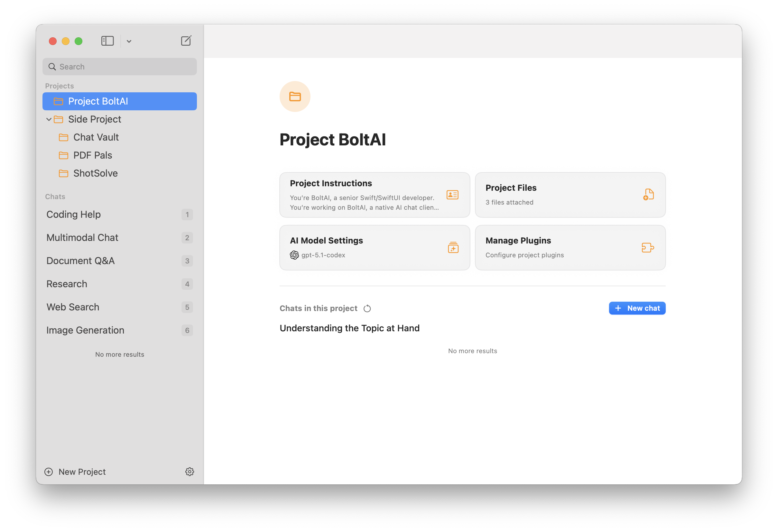778x532 pixels.
Task: Click the New Project plus icon
Action: pyautogui.click(x=49, y=472)
